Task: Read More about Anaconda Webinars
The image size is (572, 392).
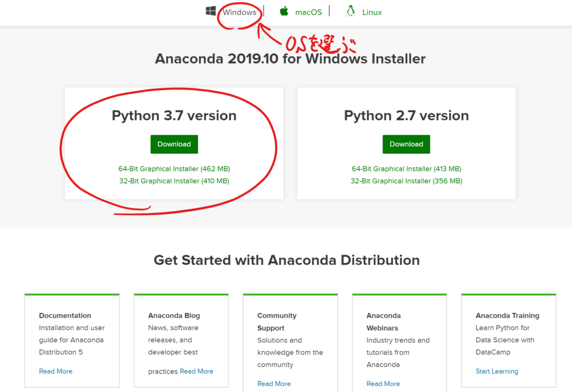Action: [383, 384]
